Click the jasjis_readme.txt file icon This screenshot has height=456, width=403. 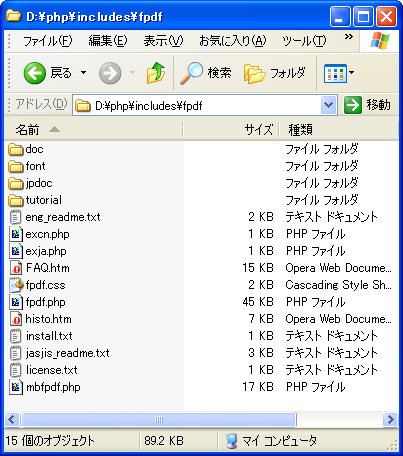click(16, 353)
